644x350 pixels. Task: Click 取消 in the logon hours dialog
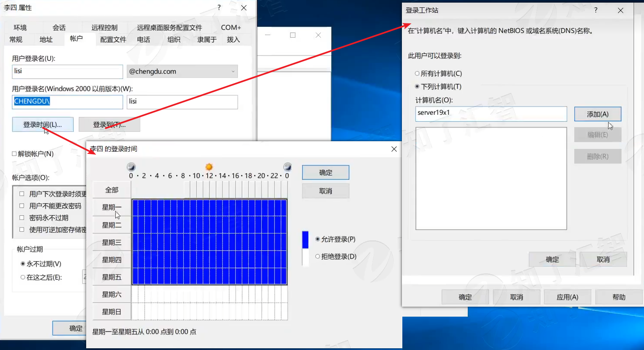pos(326,191)
